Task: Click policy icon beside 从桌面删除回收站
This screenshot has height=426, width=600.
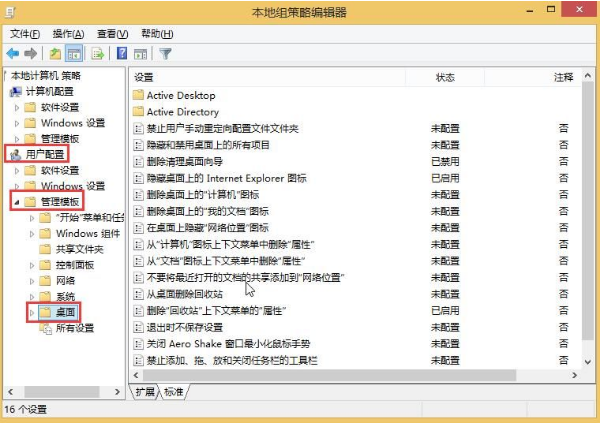Action: pyautogui.click(x=138, y=294)
